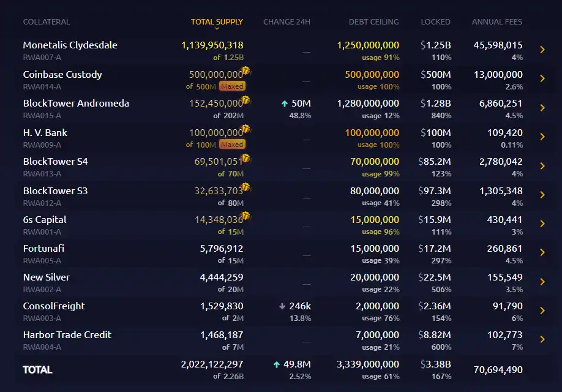Click the up arrow icon in BlockTower Andromeda change
Screen dimensions: 562x392
coord(285,104)
